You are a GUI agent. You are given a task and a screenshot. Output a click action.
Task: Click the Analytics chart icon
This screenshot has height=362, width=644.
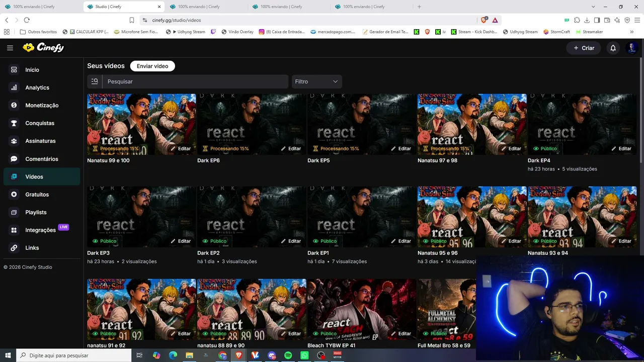pyautogui.click(x=14, y=87)
